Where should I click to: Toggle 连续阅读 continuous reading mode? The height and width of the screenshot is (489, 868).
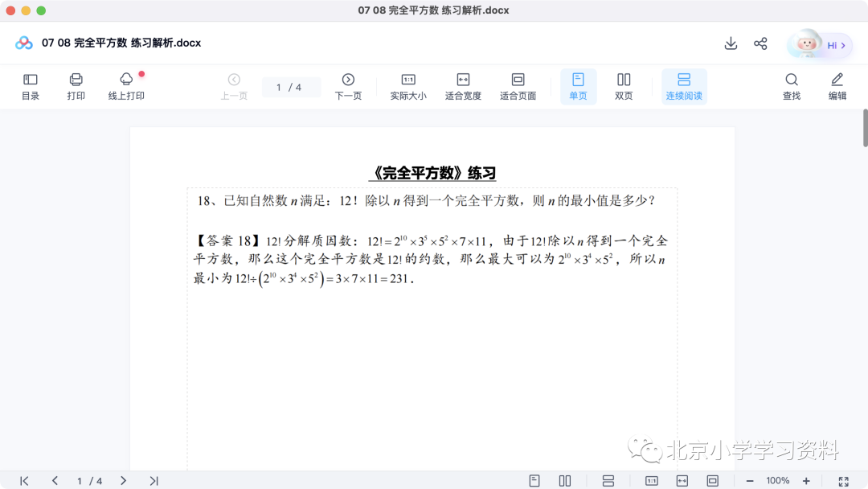pyautogui.click(x=684, y=86)
